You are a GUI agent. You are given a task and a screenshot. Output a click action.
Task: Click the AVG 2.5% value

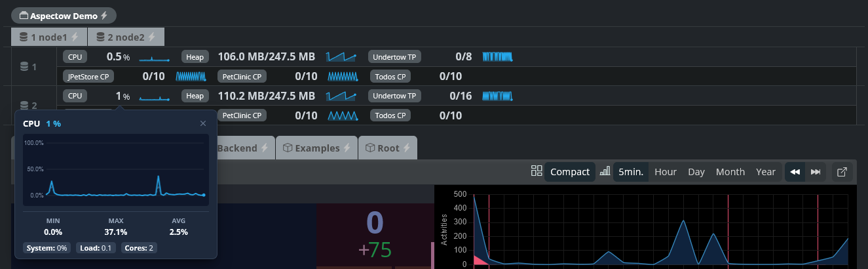[x=178, y=232]
